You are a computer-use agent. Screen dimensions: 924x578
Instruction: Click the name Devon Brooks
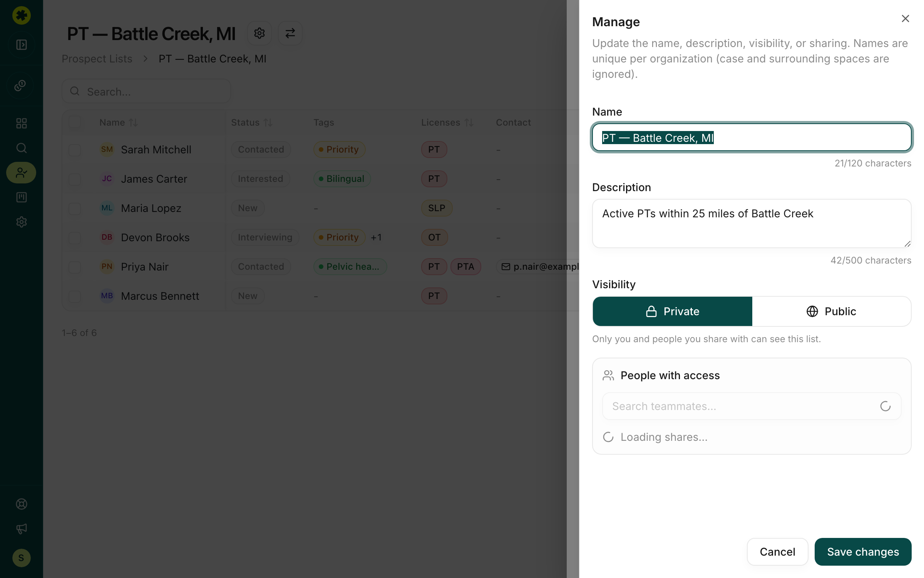155,237
